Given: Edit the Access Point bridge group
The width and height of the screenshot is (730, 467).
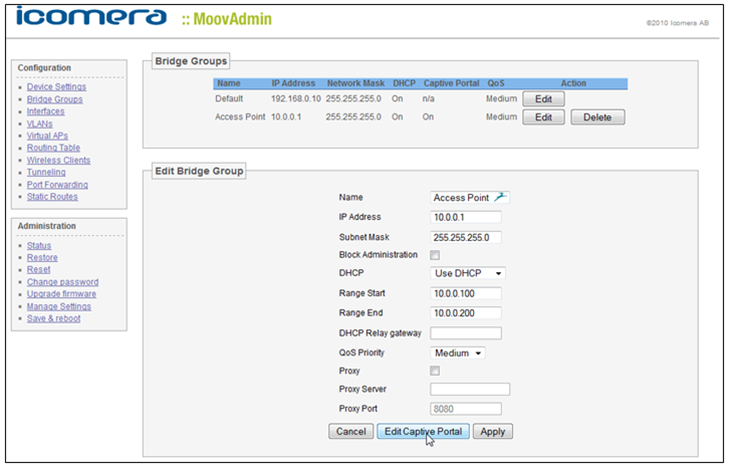Looking at the screenshot, I should (x=543, y=117).
